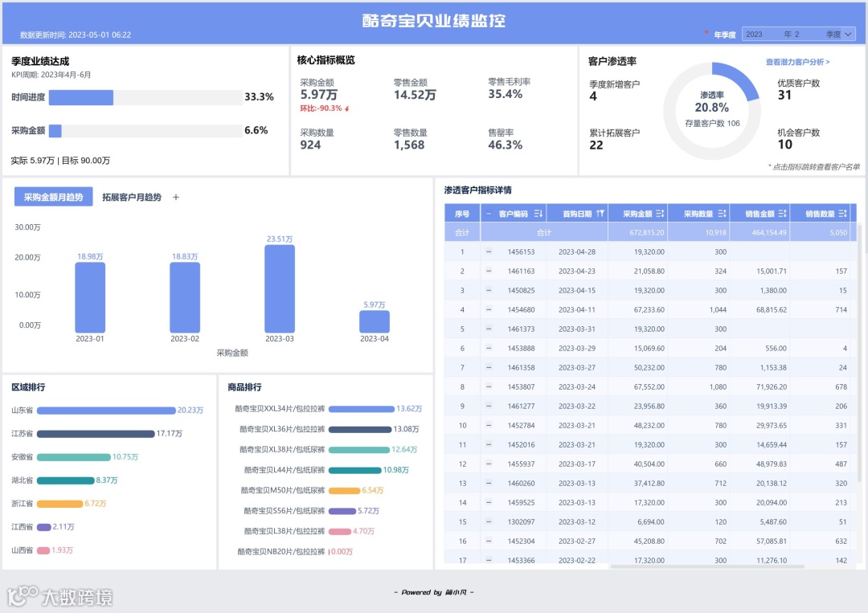Select the 2023-01 bar in trend chart
868x613 pixels.
[90, 297]
